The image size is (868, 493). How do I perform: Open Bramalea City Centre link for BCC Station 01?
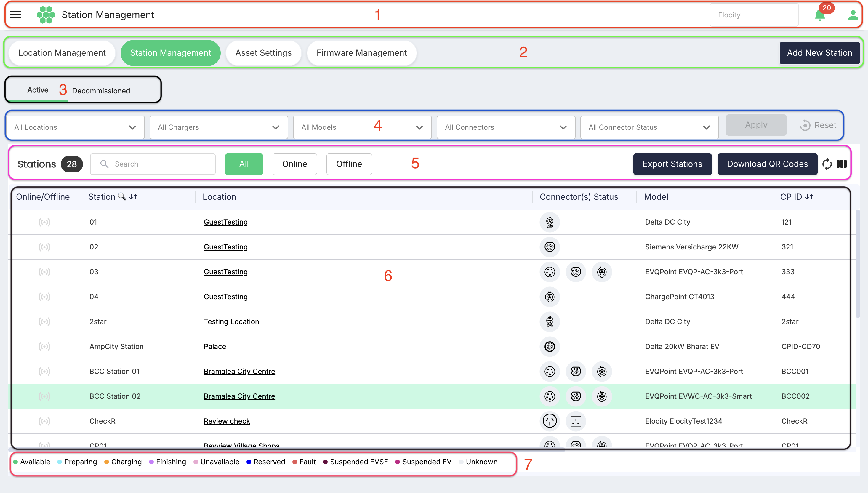point(239,372)
